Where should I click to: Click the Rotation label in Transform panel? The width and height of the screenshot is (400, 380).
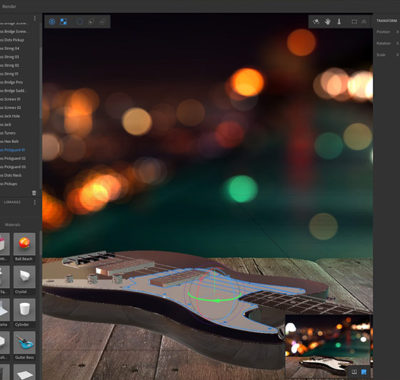point(383,43)
